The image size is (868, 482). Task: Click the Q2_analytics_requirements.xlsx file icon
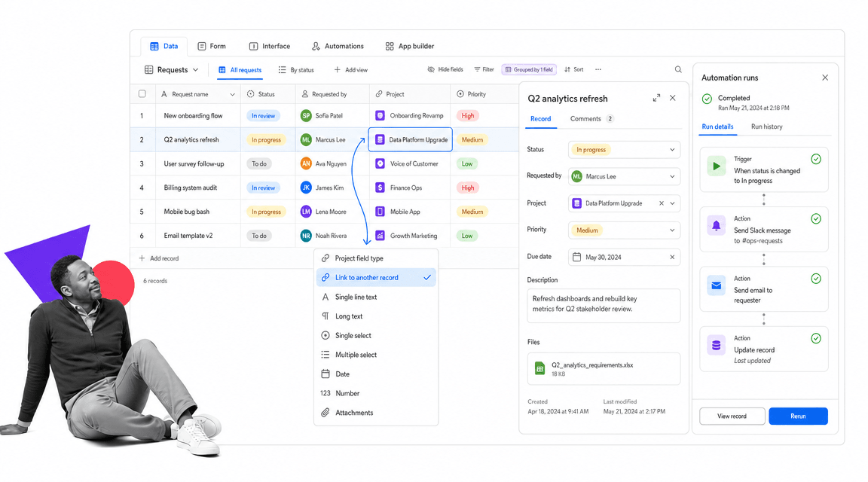point(539,368)
